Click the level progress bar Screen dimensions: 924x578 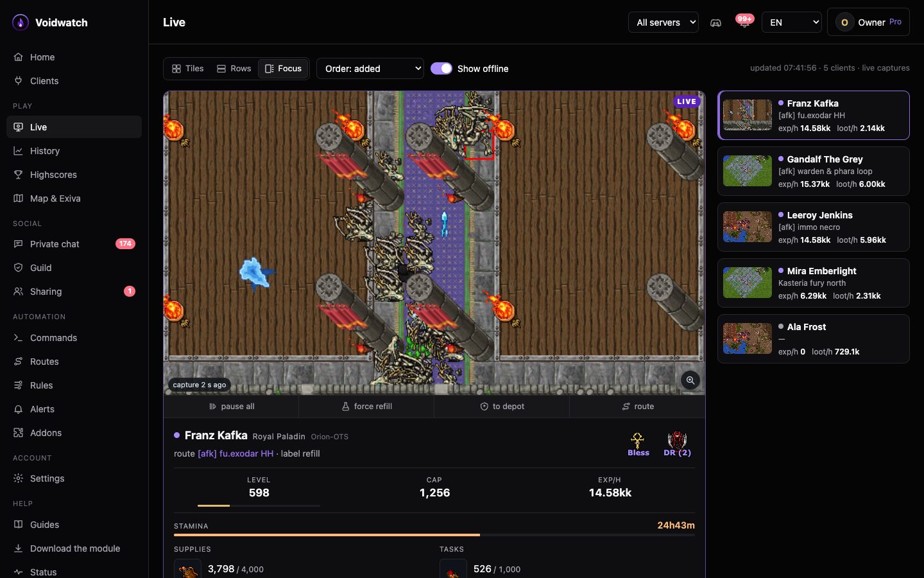point(259,505)
